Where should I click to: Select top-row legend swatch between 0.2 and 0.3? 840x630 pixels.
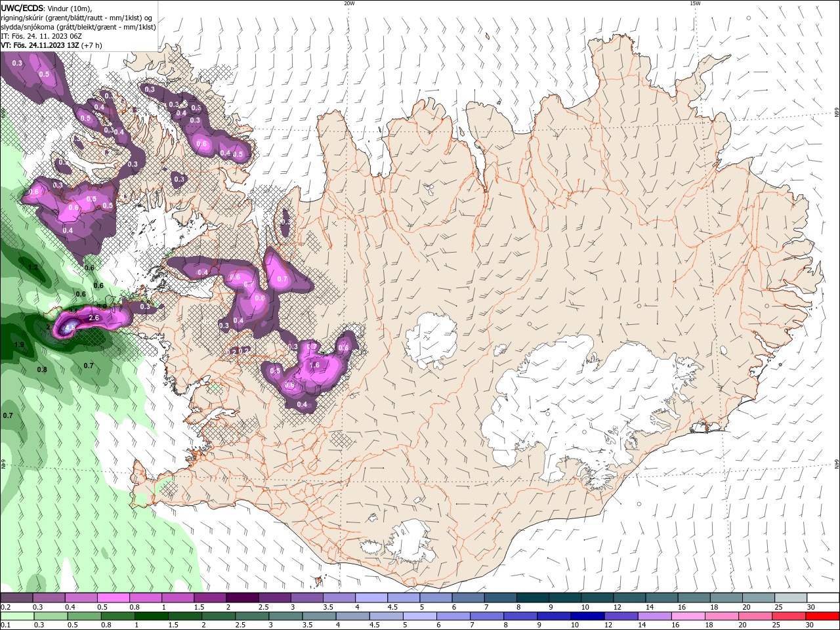(16, 598)
